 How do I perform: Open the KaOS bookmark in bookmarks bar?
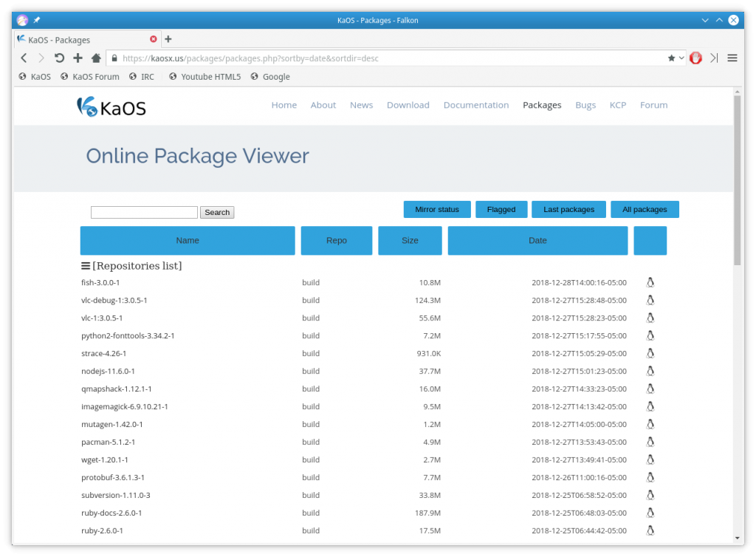(x=35, y=77)
